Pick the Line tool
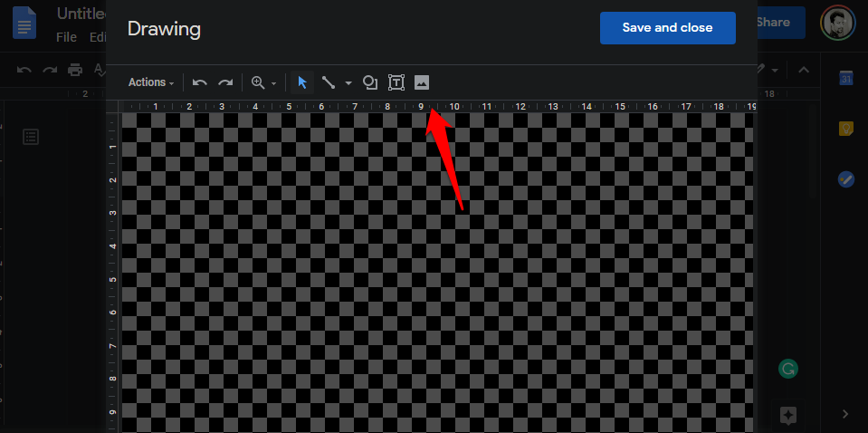This screenshot has width=868, height=433. tap(329, 82)
